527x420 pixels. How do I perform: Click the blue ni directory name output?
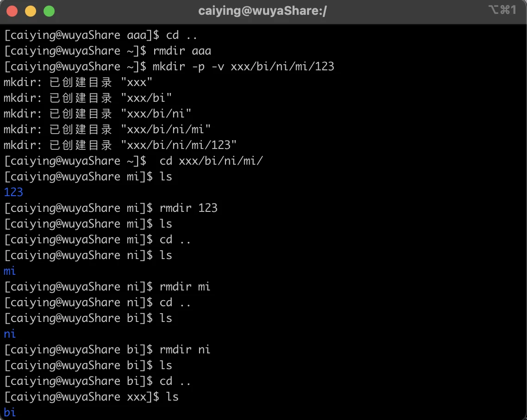coord(10,334)
